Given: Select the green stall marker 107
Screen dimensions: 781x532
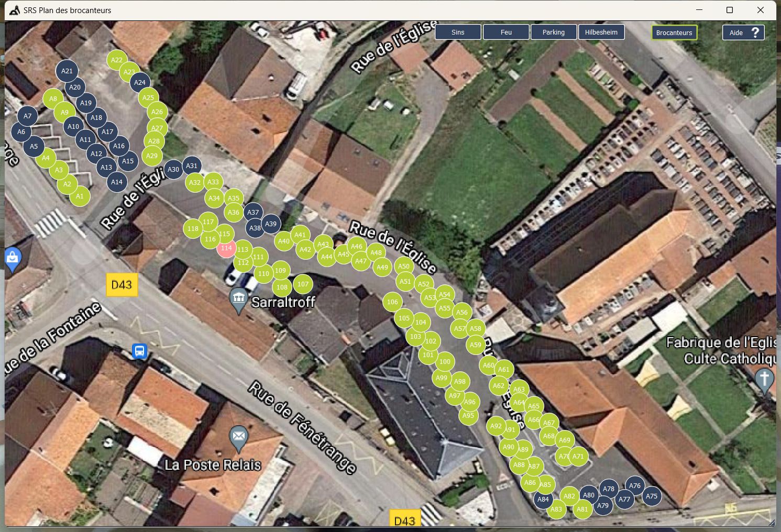Looking at the screenshot, I should (x=302, y=284).
